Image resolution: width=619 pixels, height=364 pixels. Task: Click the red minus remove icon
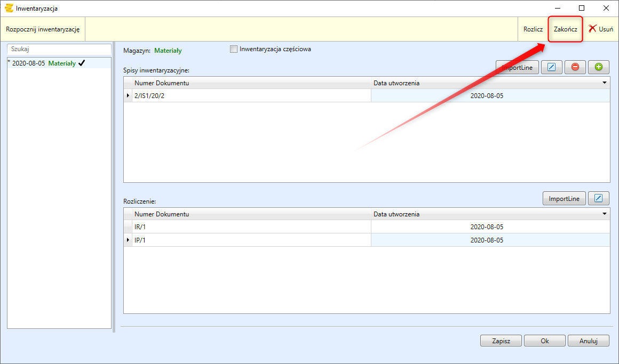tap(575, 67)
